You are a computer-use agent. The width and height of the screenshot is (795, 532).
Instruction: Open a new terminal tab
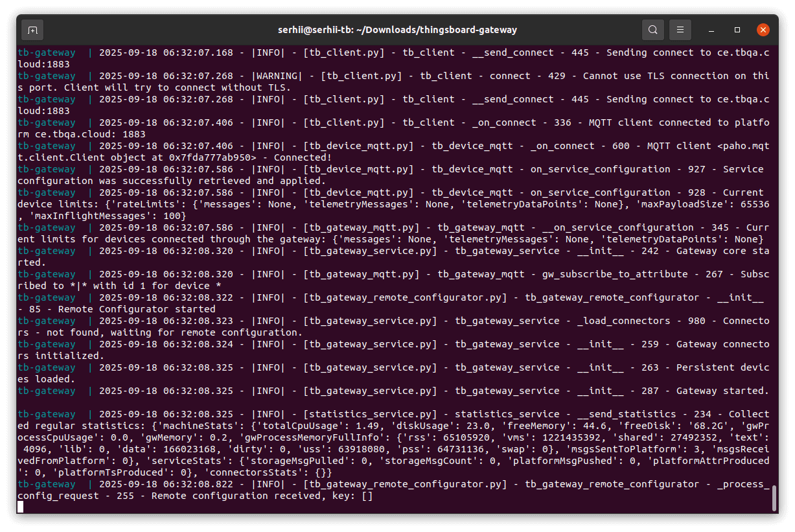(32, 30)
